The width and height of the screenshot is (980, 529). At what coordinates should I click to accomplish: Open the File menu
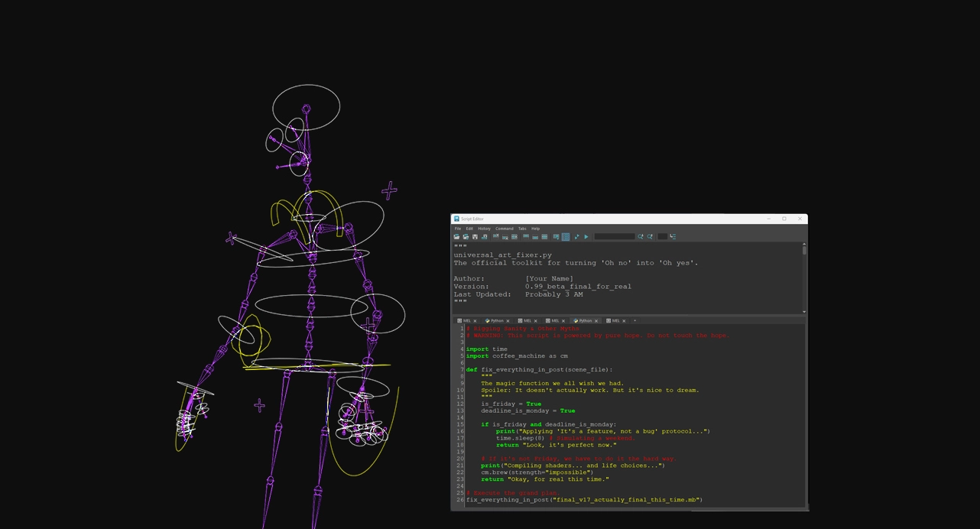(x=458, y=229)
